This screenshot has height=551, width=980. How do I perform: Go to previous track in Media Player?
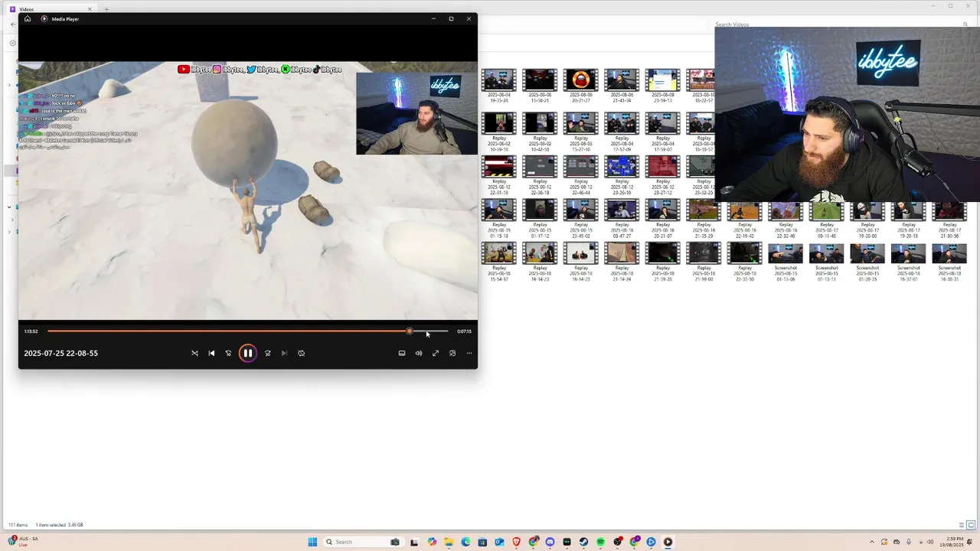[211, 353]
